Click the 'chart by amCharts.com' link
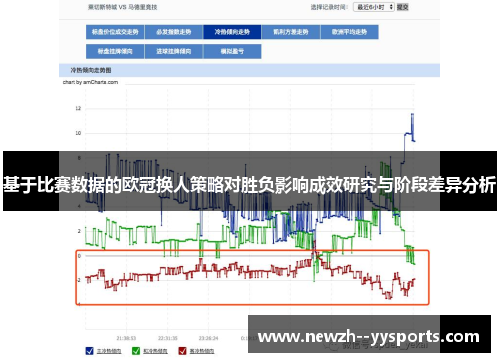Screen dimensions: 500x362 coord(90,82)
